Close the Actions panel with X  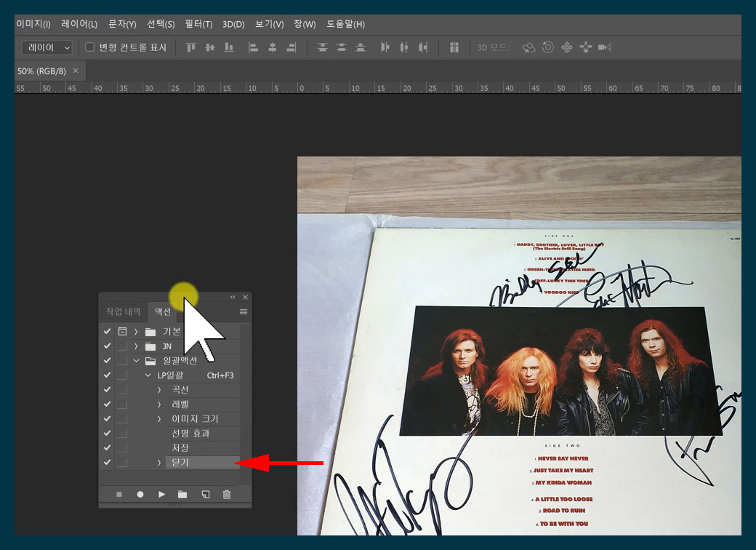(x=246, y=298)
